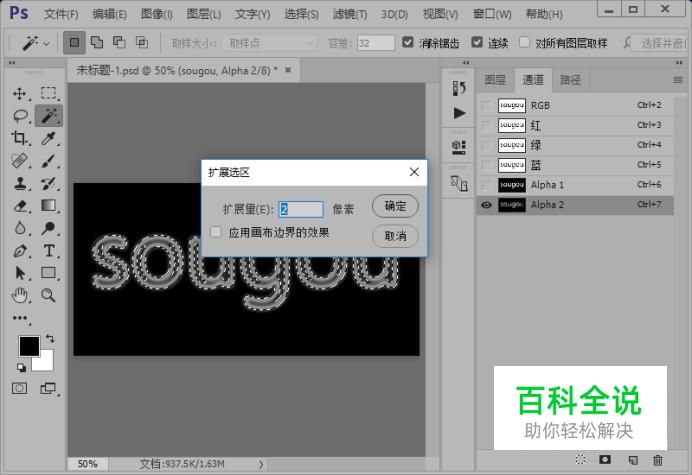Select the Rectangle shape tool
The height and width of the screenshot is (475, 692).
[x=49, y=273]
